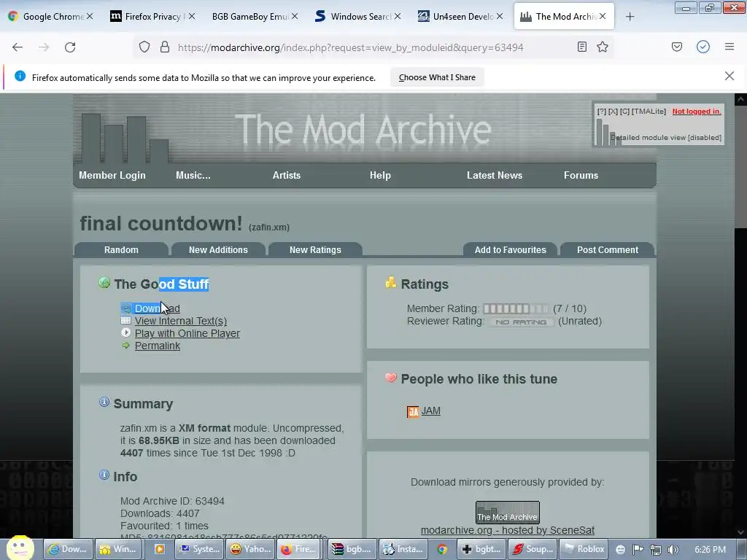This screenshot has height=560, width=747.
Task: Click the Member Rating bar
Action: pyautogui.click(x=516, y=308)
